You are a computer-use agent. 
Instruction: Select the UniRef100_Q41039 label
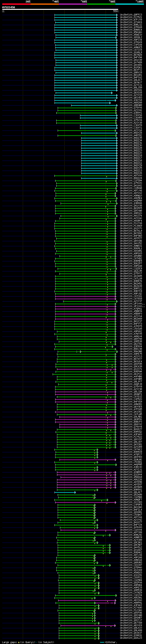131,60
